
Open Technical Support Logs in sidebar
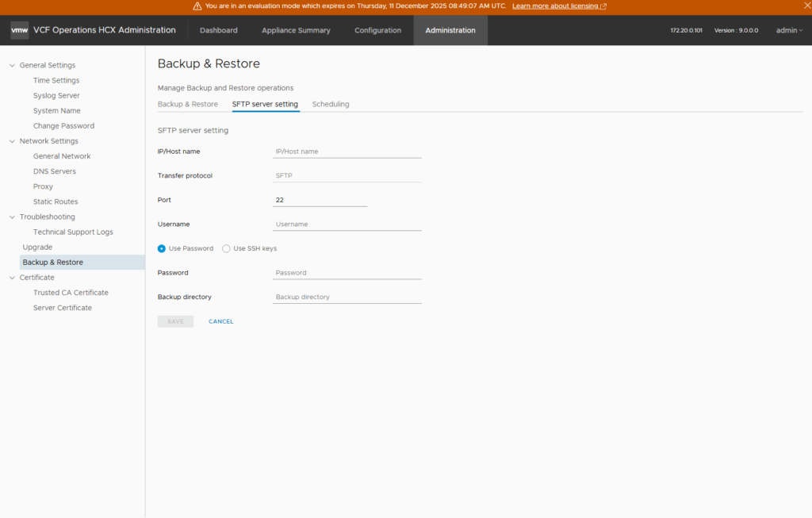click(73, 232)
